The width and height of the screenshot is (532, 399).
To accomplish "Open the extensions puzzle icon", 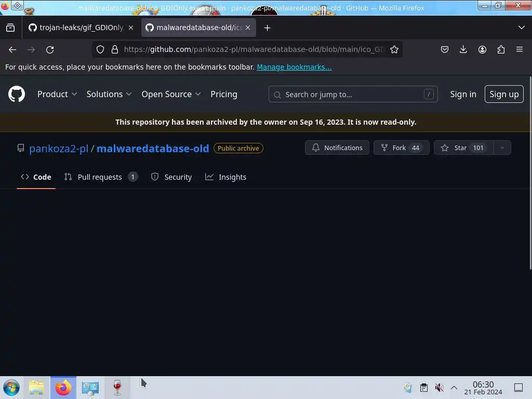I will click(x=501, y=49).
